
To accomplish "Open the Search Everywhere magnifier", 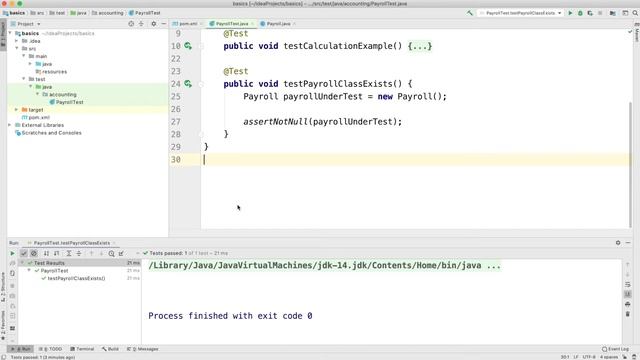I will click(635, 13).
